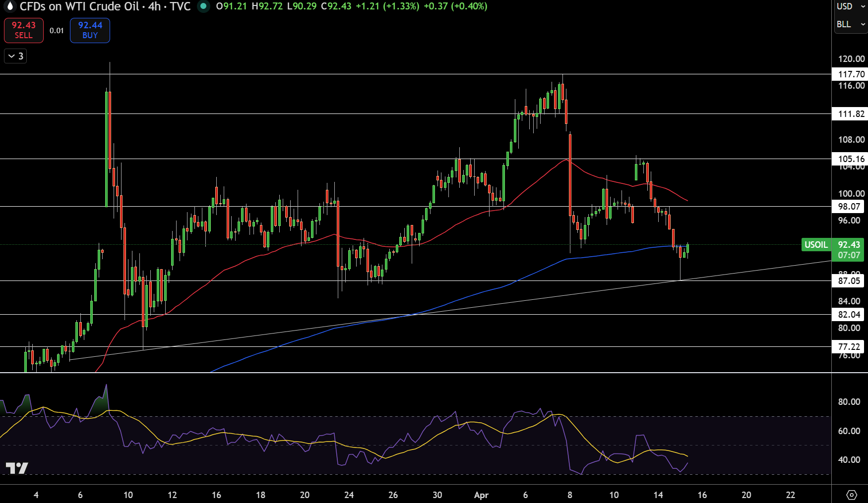868x503 pixels.
Task: Click the 22 date label on time axis
Action: point(791,495)
